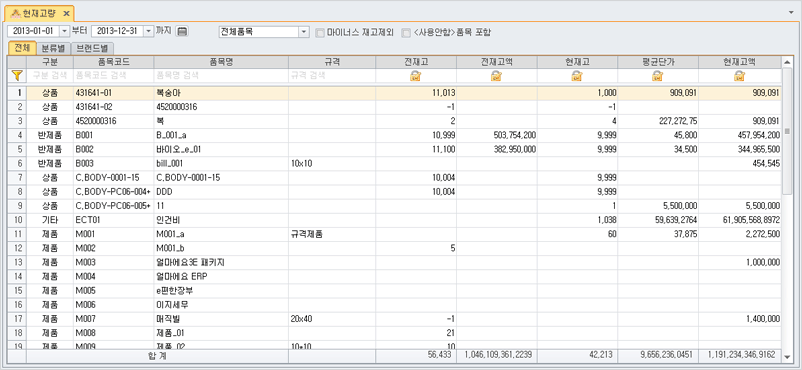Image resolution: width=802 pixels, height=370 pixels.
Task: Click item name bill_001
Action: point(169,163)
